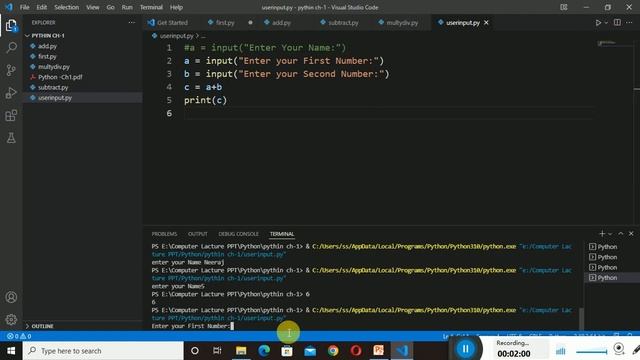The image size is (640, 360).
Task: Launch Opera browser from taskbar
Action: click(x=356, y=351)
